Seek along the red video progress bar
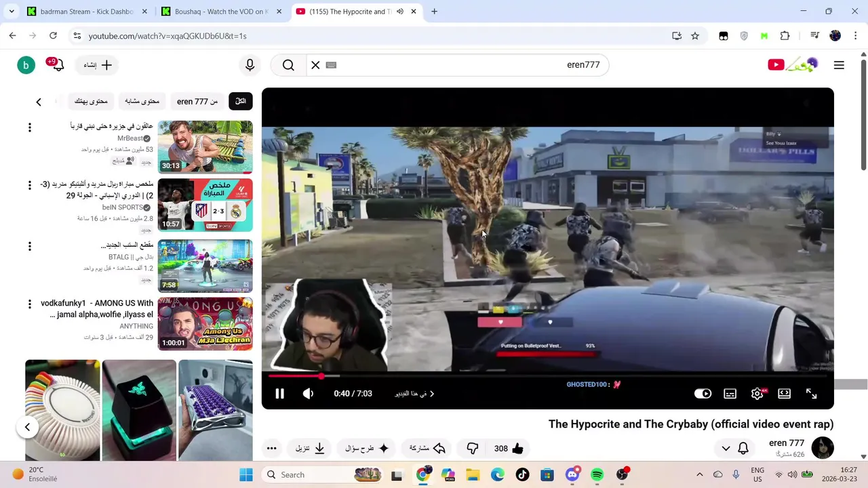The image size is (868, 488). 548,375
